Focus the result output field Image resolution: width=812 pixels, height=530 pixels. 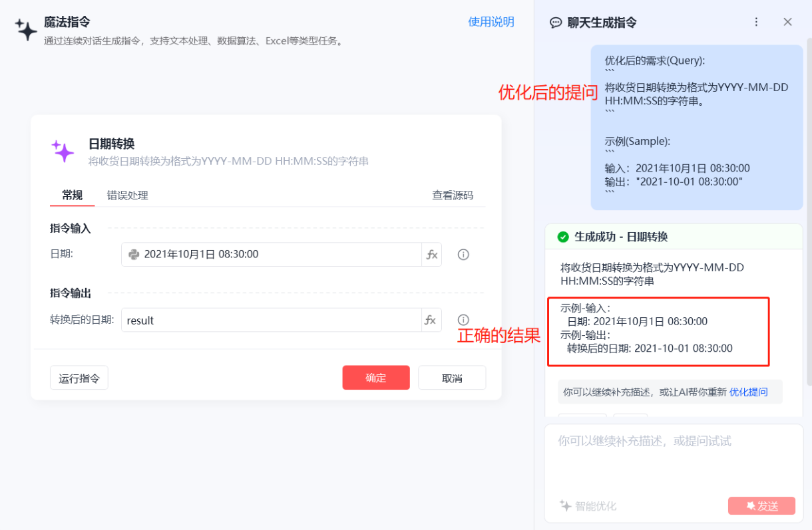[272, 320]
